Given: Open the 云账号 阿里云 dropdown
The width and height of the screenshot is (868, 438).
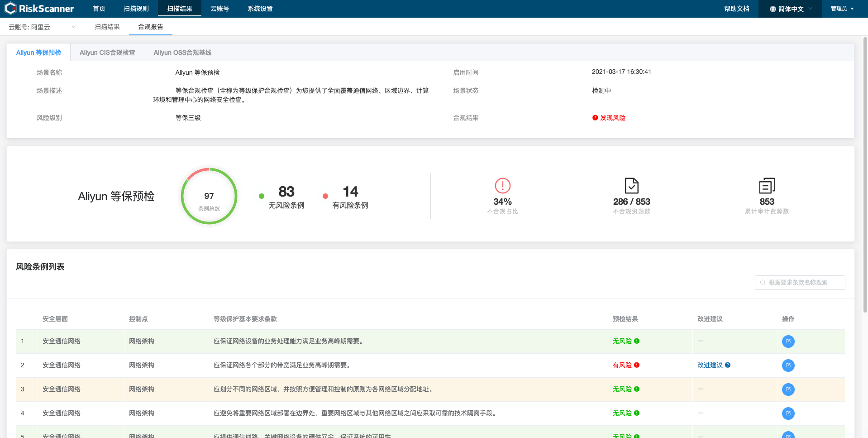Looking at the screenshot, I should coord(42,27).
